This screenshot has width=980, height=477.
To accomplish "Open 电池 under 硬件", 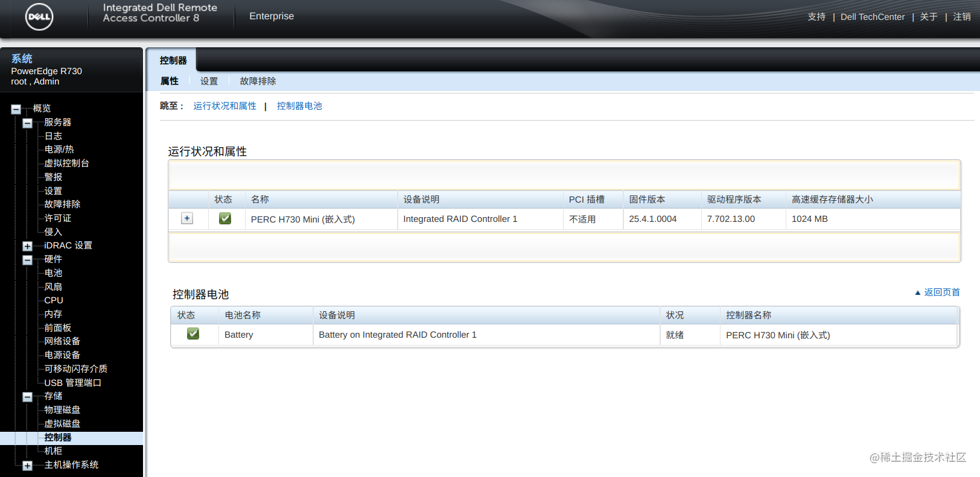I will coord(53,273).
